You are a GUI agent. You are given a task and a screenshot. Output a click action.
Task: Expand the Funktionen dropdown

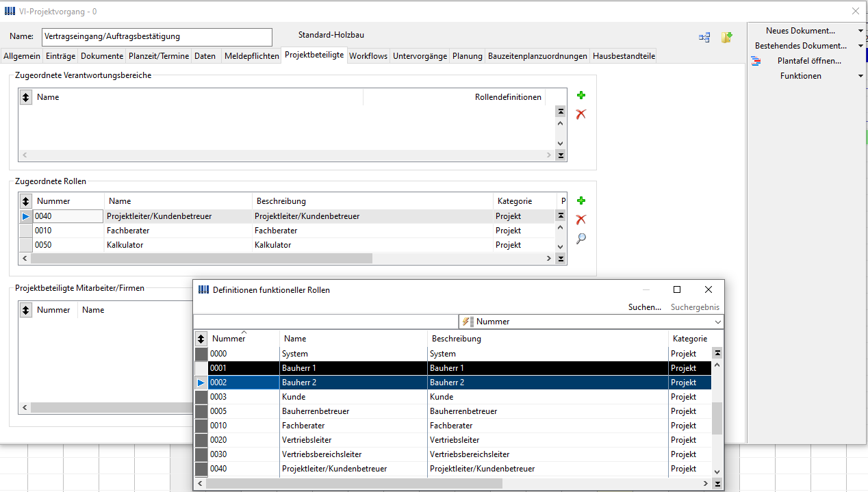pos(861,76)
